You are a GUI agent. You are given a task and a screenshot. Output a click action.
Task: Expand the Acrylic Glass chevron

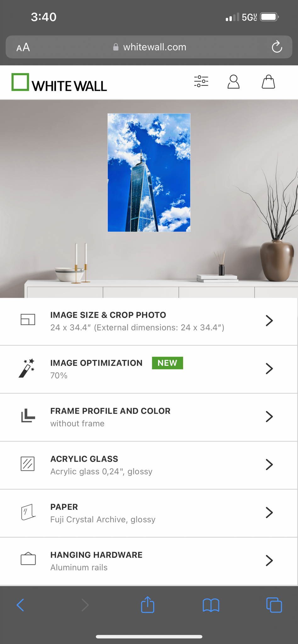pyautogui.click(x=269, y=464)
